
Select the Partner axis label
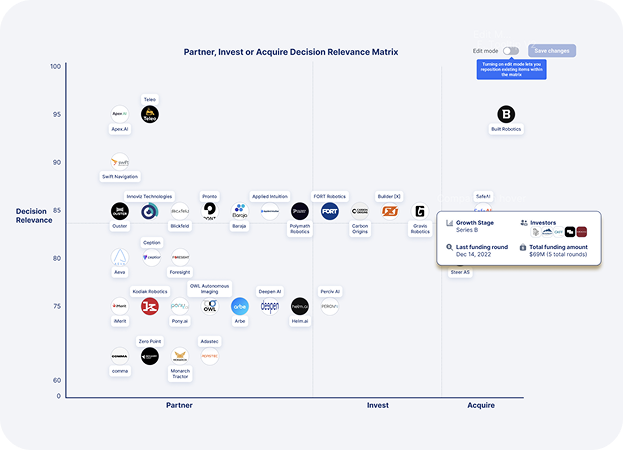[179, 405]
